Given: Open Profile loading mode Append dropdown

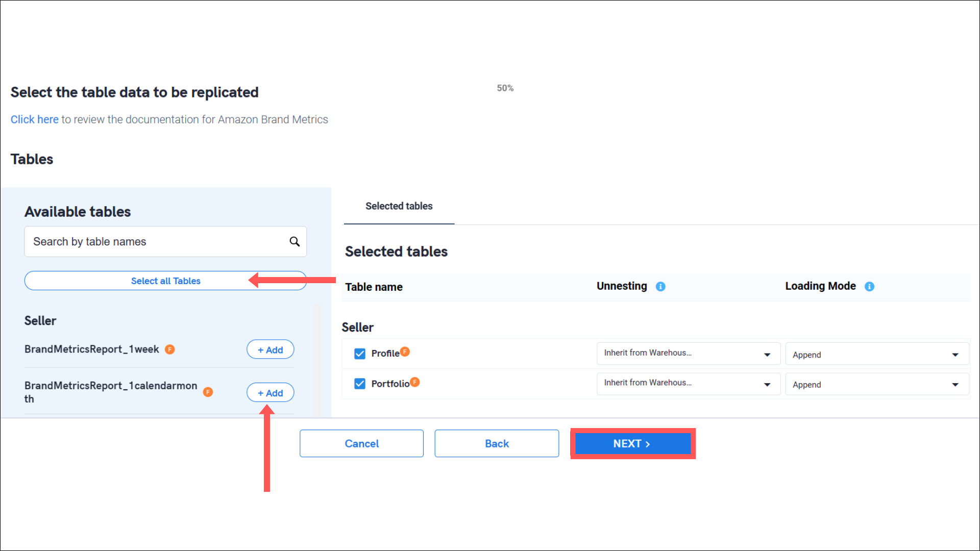Looking at the screenshot, I should pos(876,355).
